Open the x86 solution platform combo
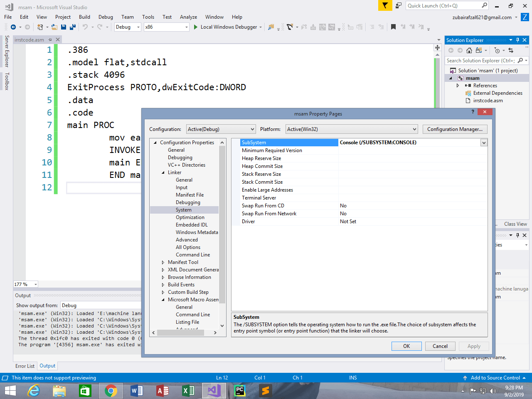The width and height of the screenshot is (532, 399). pos(167,27)
